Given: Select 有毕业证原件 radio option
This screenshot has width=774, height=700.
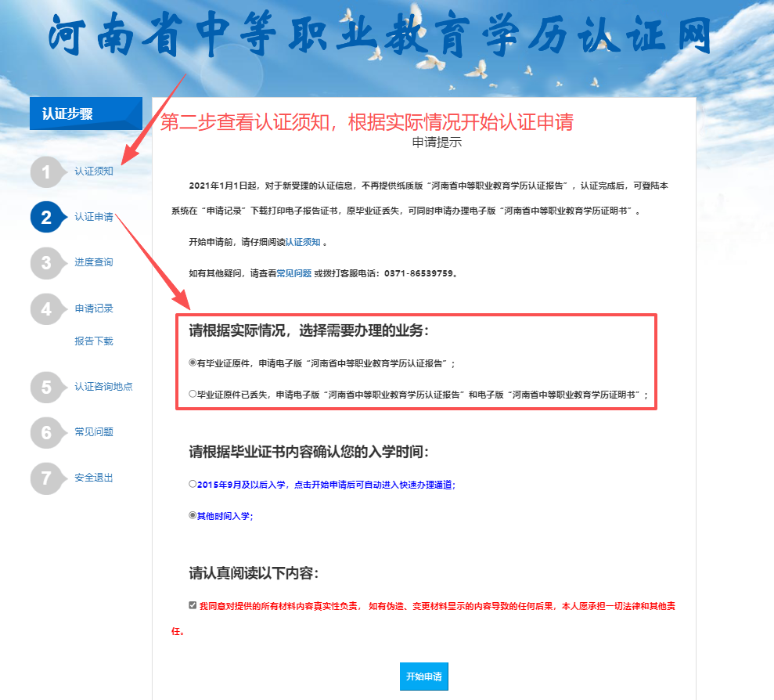Looking at the screenshot, I should tap(193, 363).
